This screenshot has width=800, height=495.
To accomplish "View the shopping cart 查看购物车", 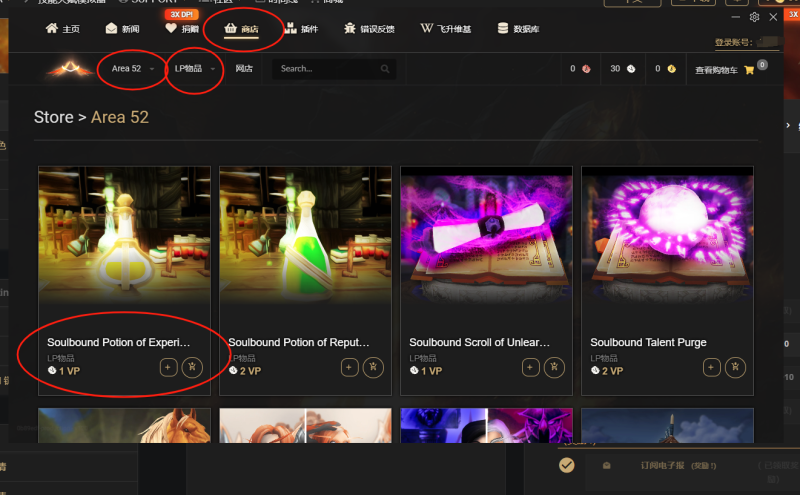I will [x=716, y=70].
